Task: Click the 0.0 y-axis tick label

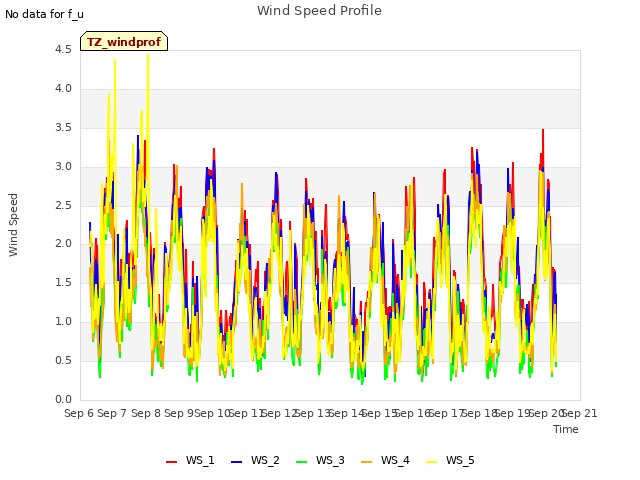Action: point(63,399)
